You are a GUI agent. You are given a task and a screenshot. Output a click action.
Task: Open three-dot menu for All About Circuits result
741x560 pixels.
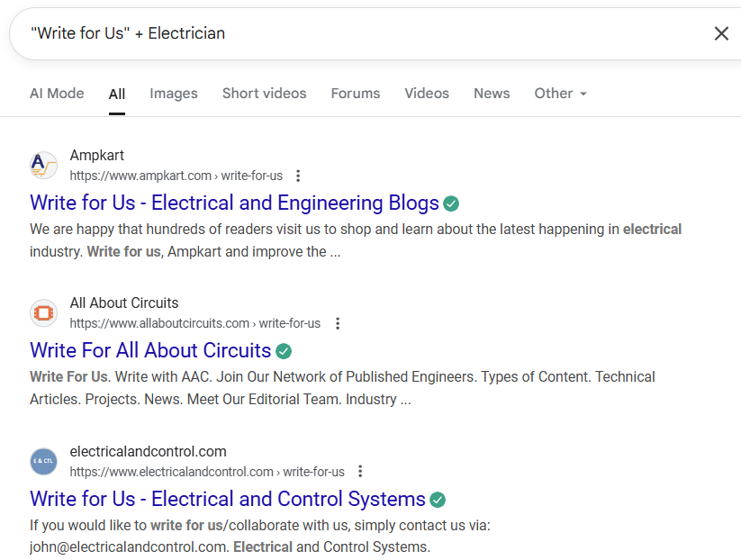(x=338, y=323)
